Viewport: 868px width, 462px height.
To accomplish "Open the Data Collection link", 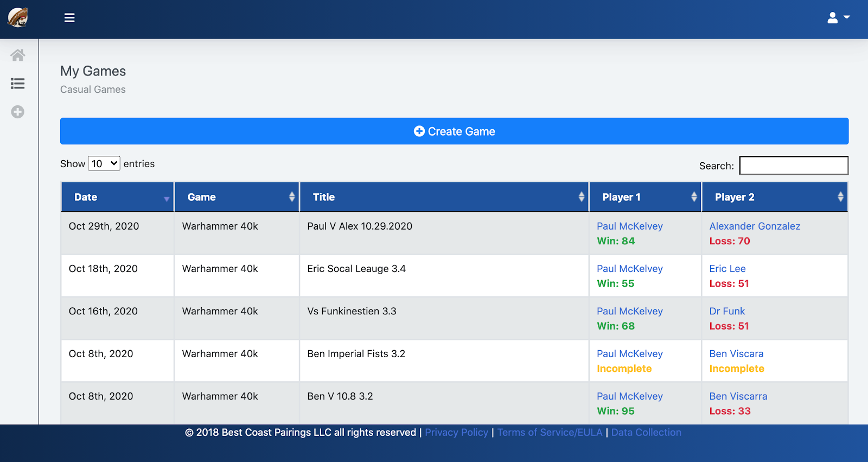I will coord(646,433).
